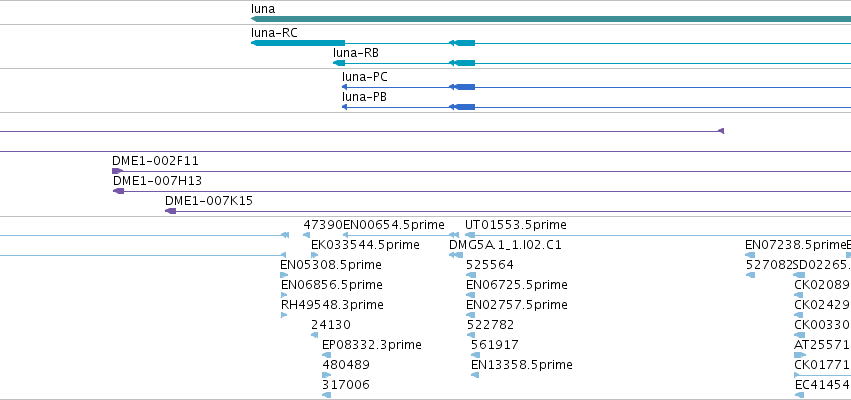
Task: Select the EK033544.5prime EST label
Action: [365, 245]
